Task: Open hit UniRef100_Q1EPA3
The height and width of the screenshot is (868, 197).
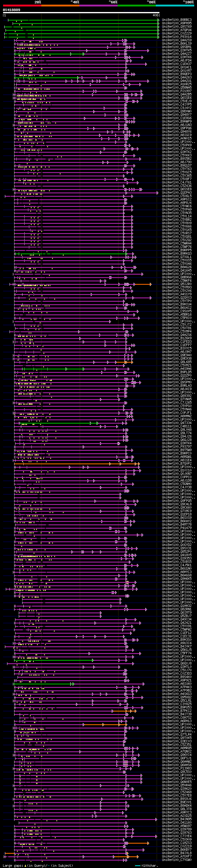Action: (177, 192)
